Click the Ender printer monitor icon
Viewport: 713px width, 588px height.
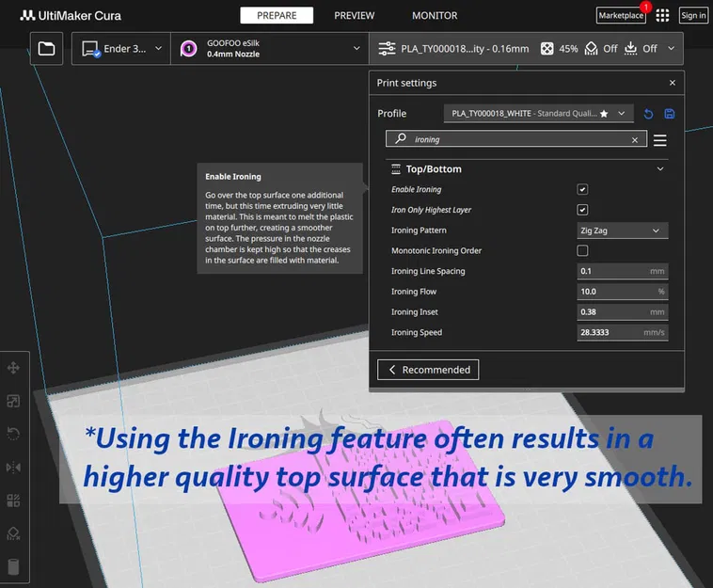pyautogui.click(x=90, y=49)
